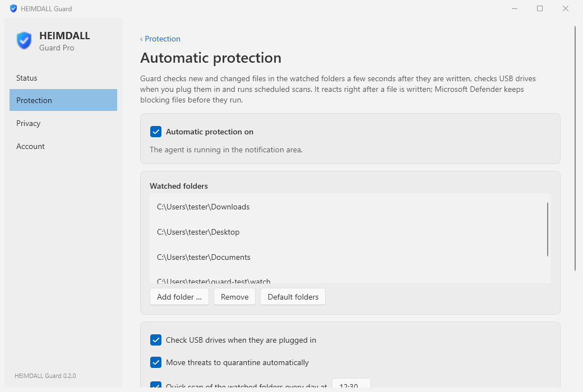Toggle Move threats to quarantine automatically
Screen dimensions: 583x392
[x=156, y=362]
